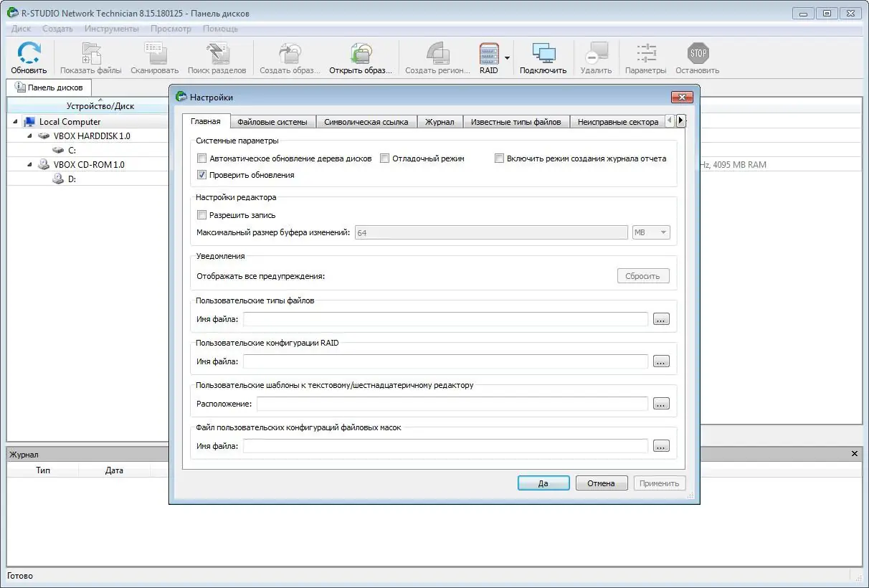Open the Создать menu
The image size is (869, 588).
coord(57,29)
